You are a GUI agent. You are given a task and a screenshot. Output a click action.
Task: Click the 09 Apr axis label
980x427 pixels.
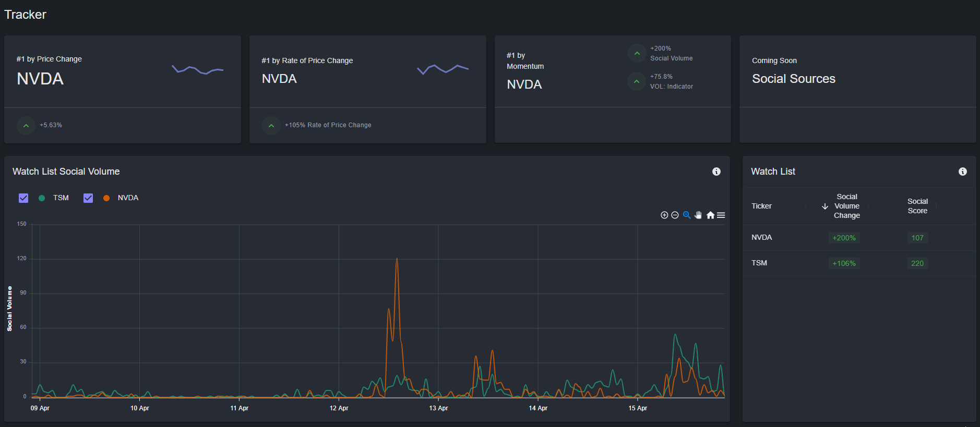click(x=40, y=408)
